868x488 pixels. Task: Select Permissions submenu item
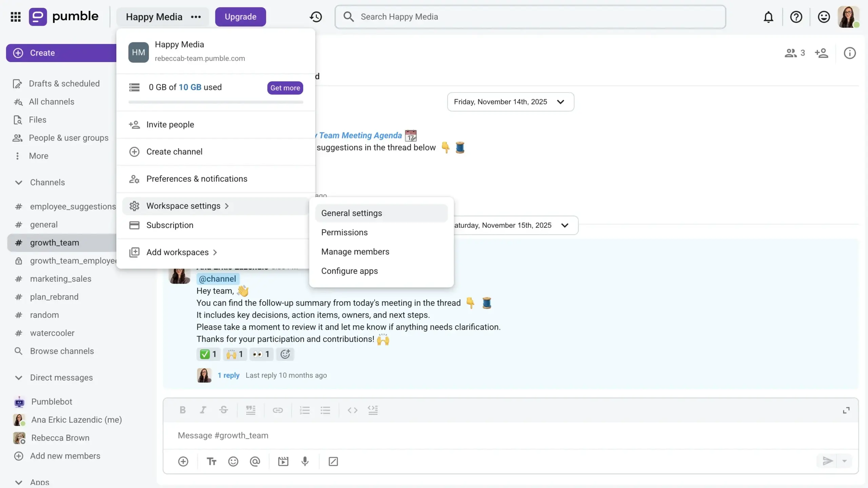click(381, 232)
